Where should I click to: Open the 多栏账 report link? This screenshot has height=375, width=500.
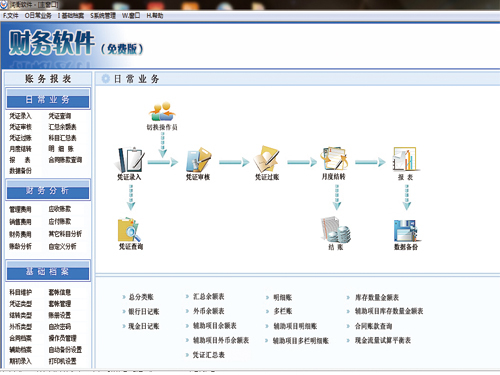coord(283,311)
